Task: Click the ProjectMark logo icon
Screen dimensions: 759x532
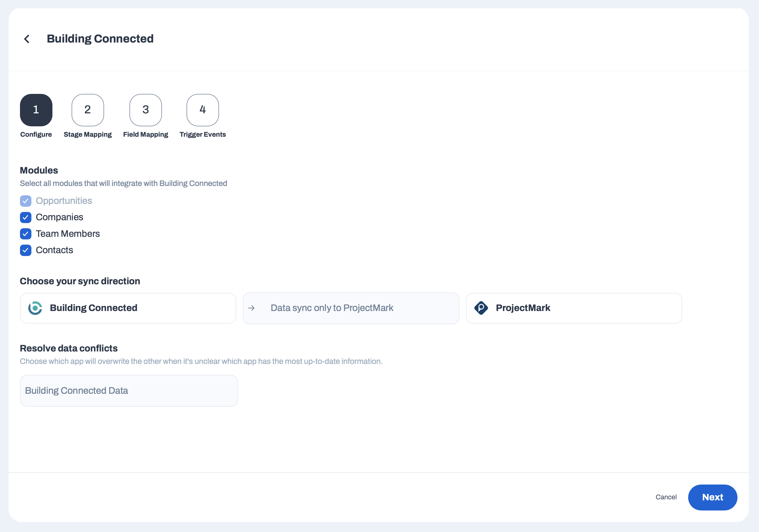Action: [481, 308]
